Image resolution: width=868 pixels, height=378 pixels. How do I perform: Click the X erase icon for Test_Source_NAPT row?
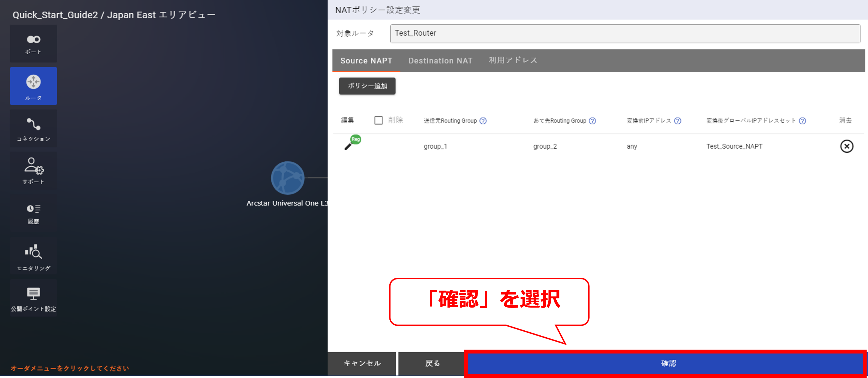847,146
